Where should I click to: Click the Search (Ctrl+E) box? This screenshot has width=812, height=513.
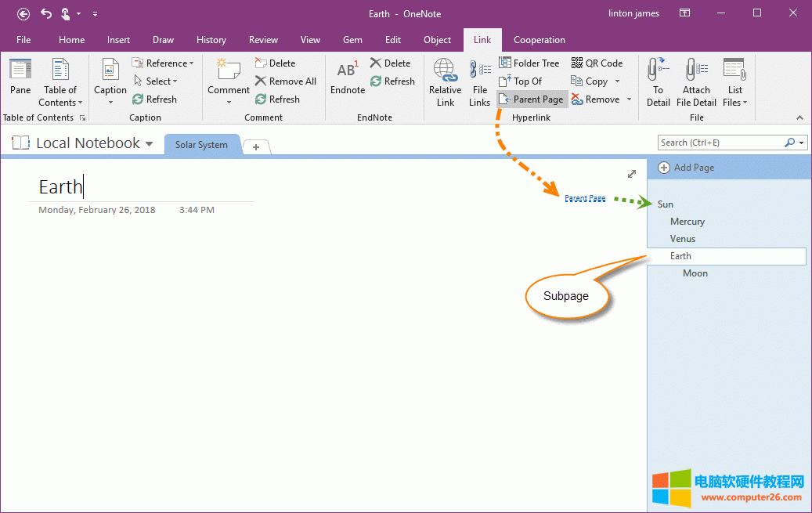[720, 143]
